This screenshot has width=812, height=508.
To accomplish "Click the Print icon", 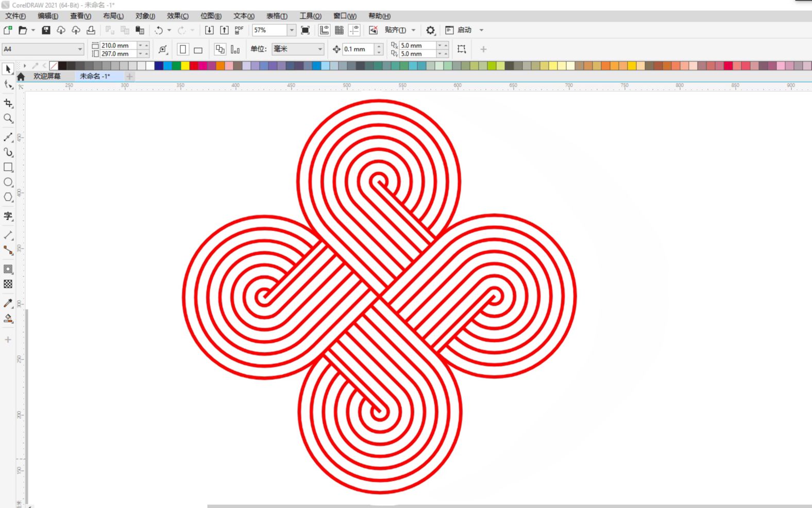I will click(91, 30).
